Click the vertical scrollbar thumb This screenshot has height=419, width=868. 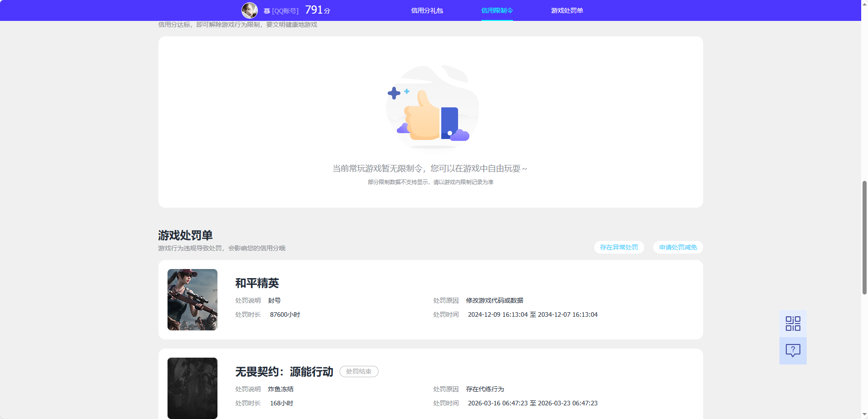point(864,238)
